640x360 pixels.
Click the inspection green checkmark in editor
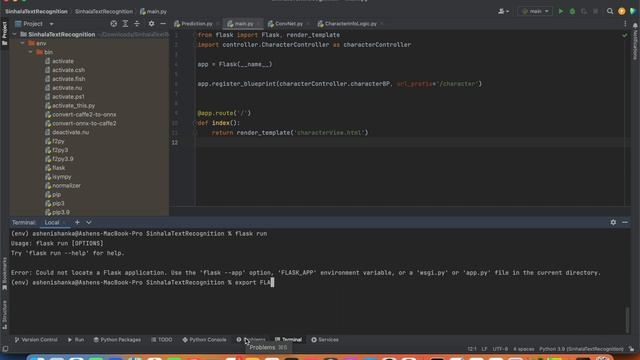[624, 36]
